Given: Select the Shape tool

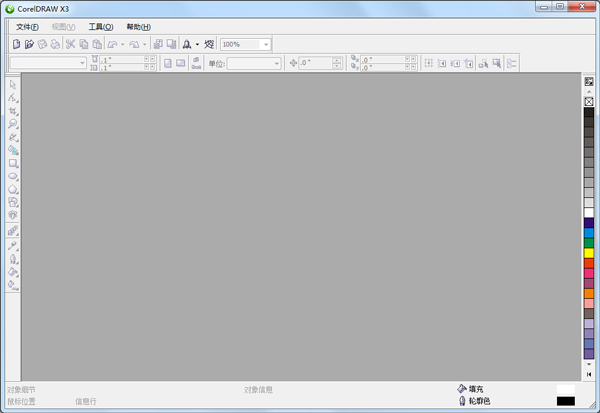Looking at the screenshot, I should pos(13,98).
